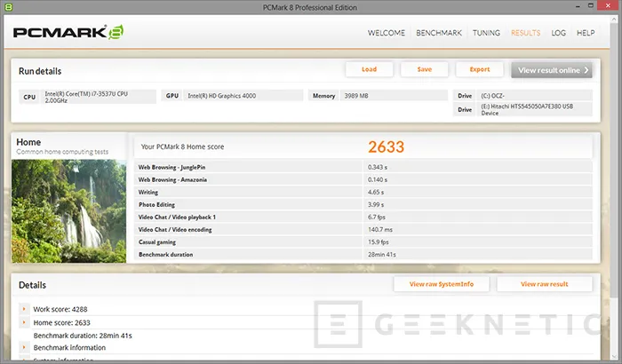Open View raw result
This screenshot has height=364, width=622.
point(544,284)
